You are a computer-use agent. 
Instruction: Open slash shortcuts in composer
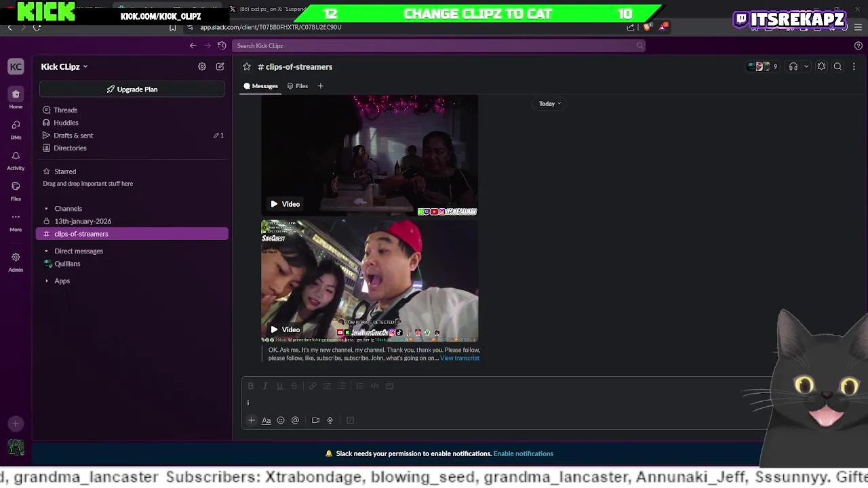pos(350,420)
